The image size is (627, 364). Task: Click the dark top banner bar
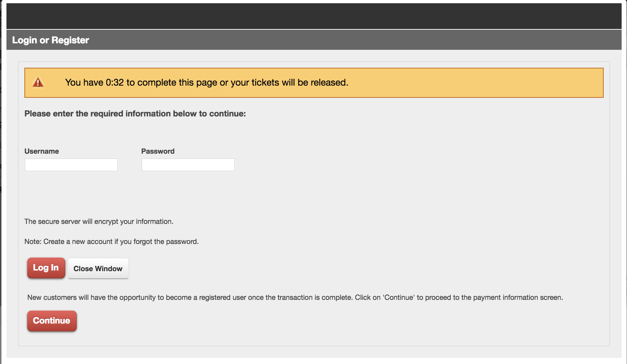[x=314, y=16]
